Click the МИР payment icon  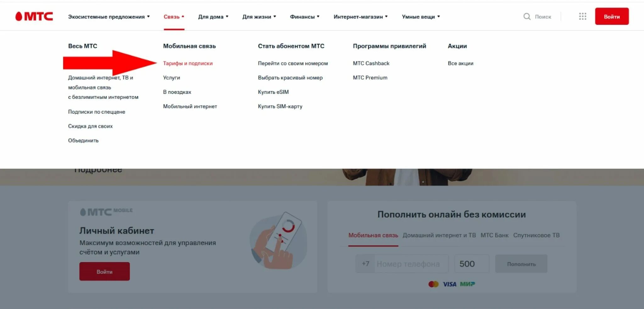click(x=467, y=284)
